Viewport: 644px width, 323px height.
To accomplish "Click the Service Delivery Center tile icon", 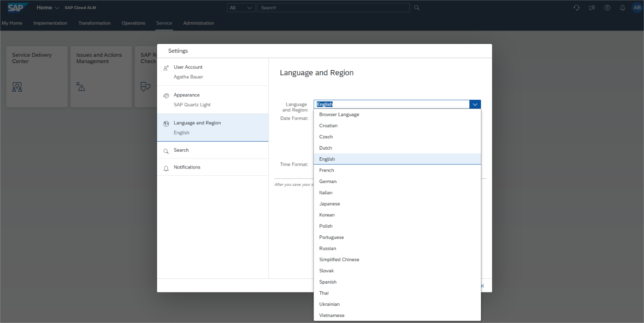I will point(17,87).
